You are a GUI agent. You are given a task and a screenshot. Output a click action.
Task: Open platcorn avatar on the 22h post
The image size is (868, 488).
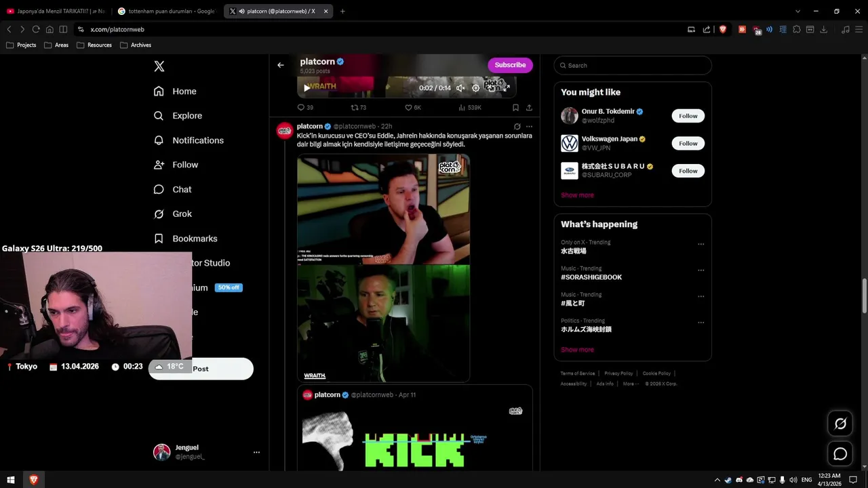pos(285,131)
